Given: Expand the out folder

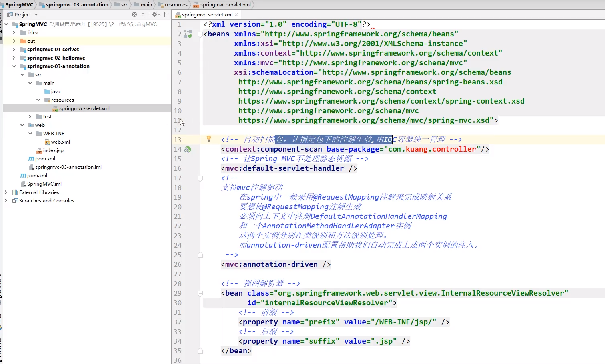Looking at the screenshot, I should 14,41.
